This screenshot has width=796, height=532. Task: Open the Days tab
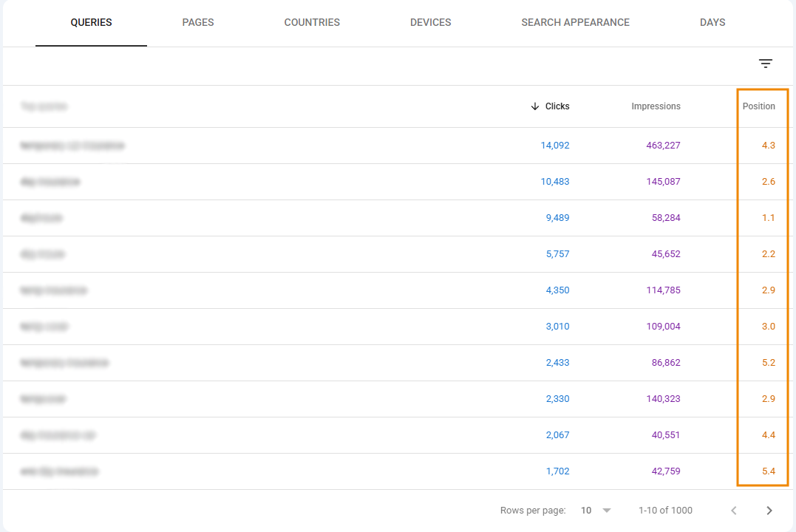pos(712,22)
